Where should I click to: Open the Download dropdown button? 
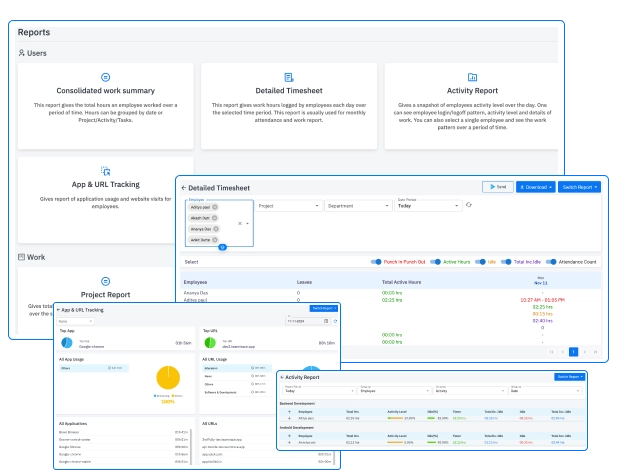coord(534,187)
